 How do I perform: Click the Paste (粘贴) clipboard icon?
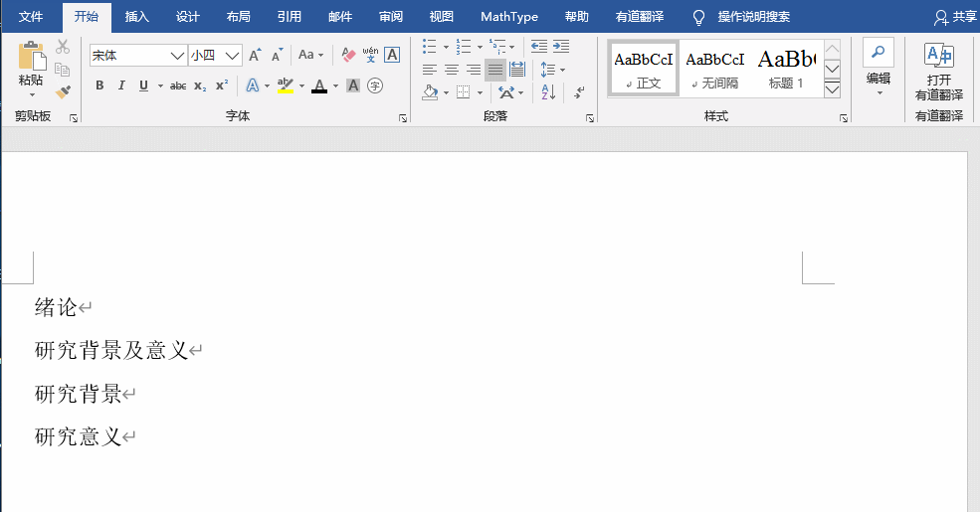click(32, 57)
